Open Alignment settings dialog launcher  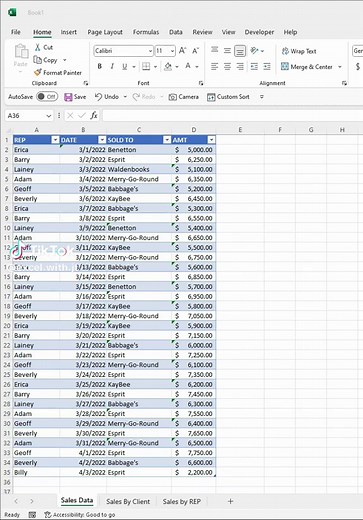click(344, 83)
